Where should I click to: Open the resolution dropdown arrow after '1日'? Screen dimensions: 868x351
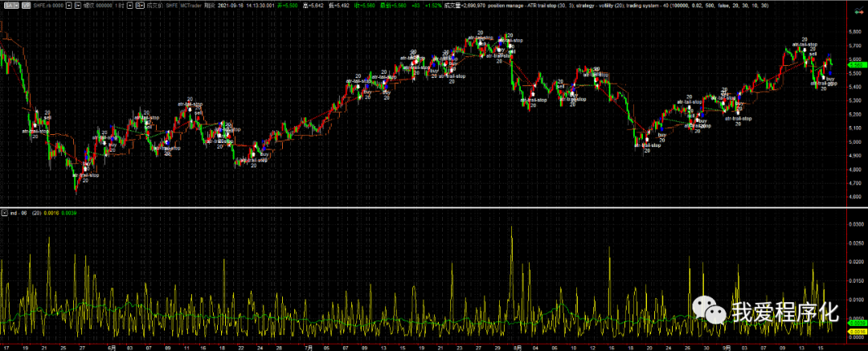pyautogui.click(x=130, y=5)
